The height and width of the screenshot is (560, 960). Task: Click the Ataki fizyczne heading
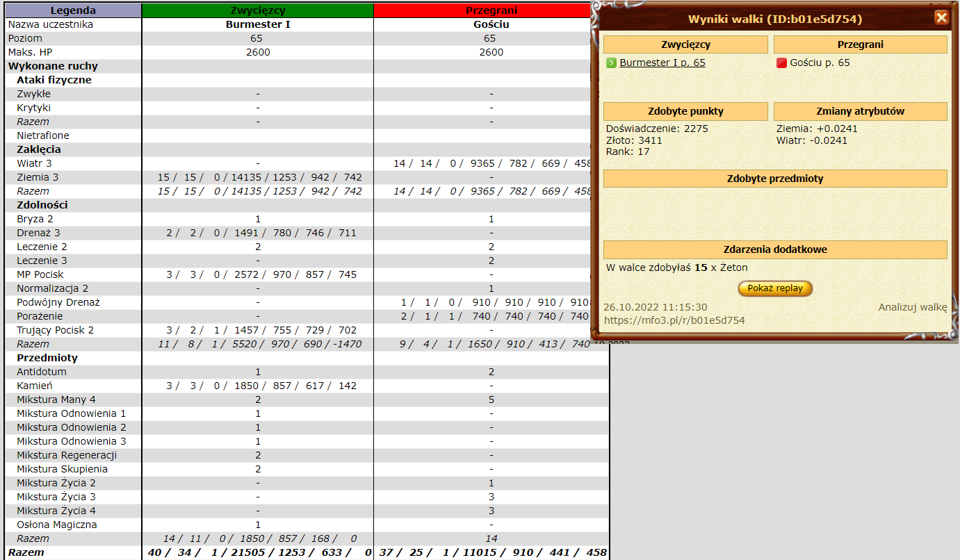click(x=54, y=80)
